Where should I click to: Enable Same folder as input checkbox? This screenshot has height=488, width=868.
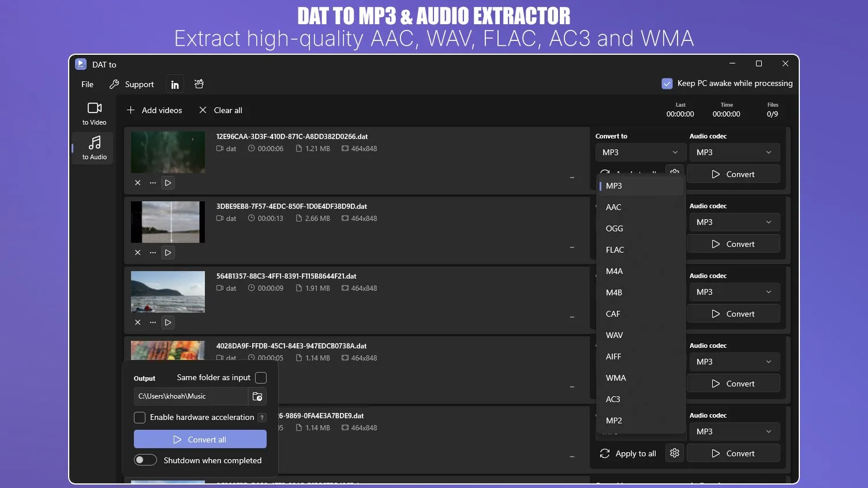[261, 378]
